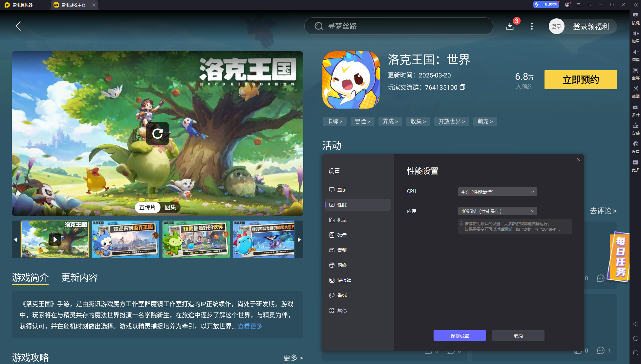This screenshot has width=641, height=364.
Task: Select 机型 in settings sidebar
Action: point(357,220)
